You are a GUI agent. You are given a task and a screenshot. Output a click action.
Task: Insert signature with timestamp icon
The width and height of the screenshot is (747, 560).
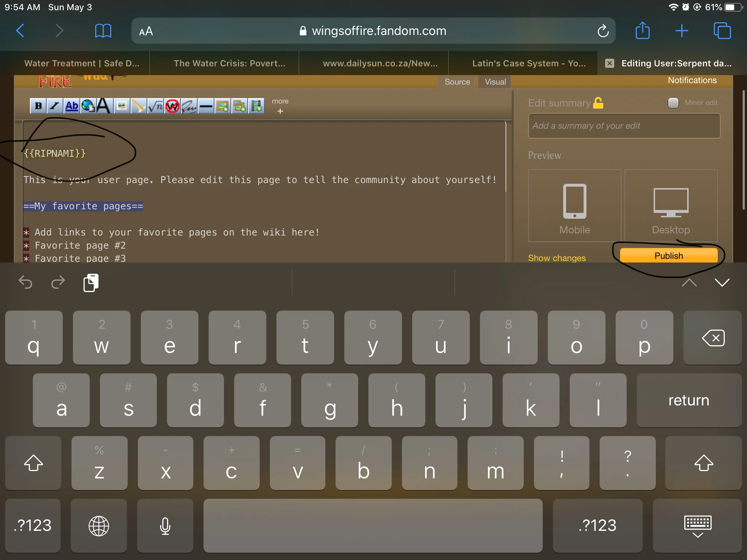tap(189, 106)
